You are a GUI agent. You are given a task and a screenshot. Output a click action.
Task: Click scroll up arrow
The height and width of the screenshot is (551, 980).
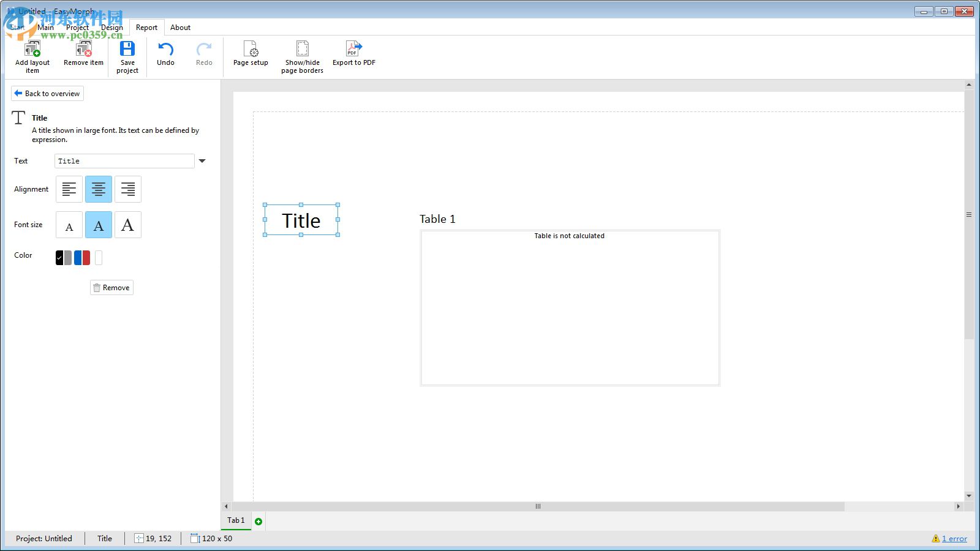[969, 85]
